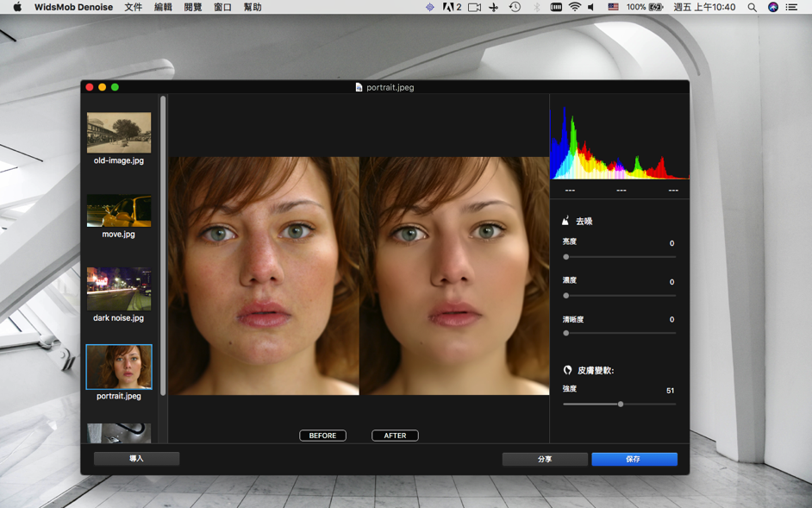
Task: Open WidsMob Denoise application menu
Action: tap(73, 7)
